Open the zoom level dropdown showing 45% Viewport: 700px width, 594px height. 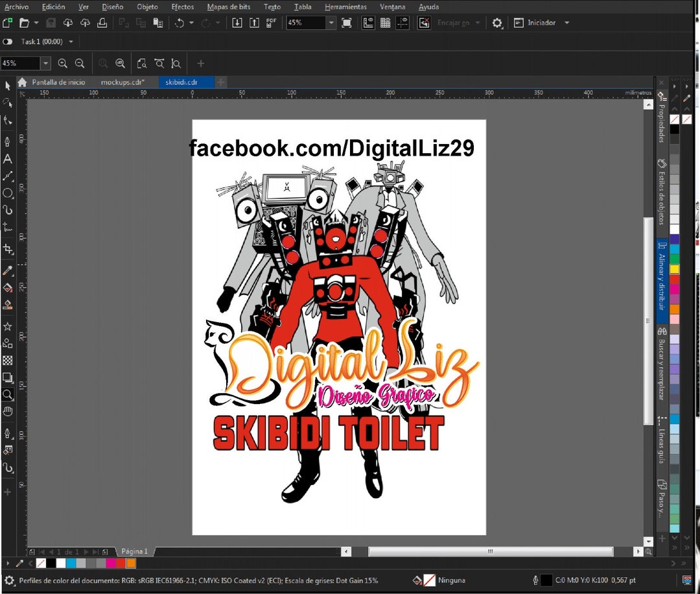[331, 22]
